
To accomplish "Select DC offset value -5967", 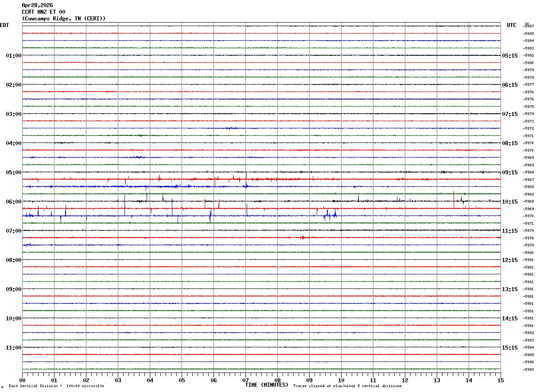I will tap(528, 180).
